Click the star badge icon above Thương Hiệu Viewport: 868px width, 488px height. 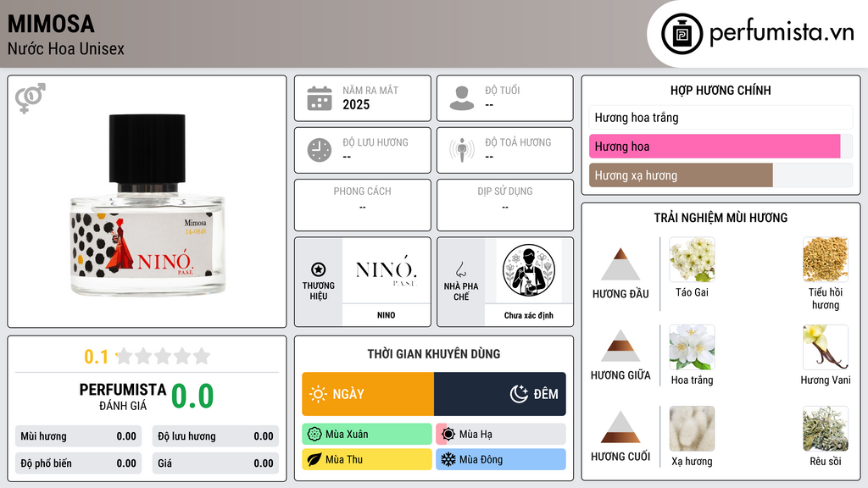(319, 269)
